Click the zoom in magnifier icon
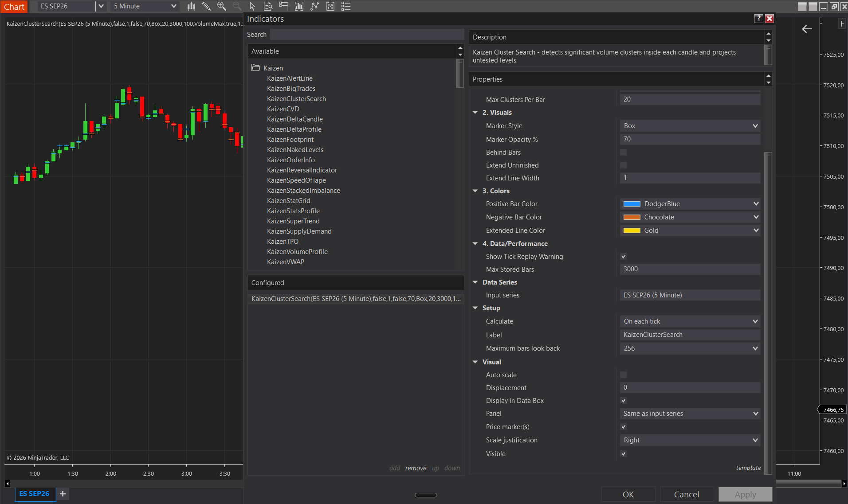 (222, 6)
